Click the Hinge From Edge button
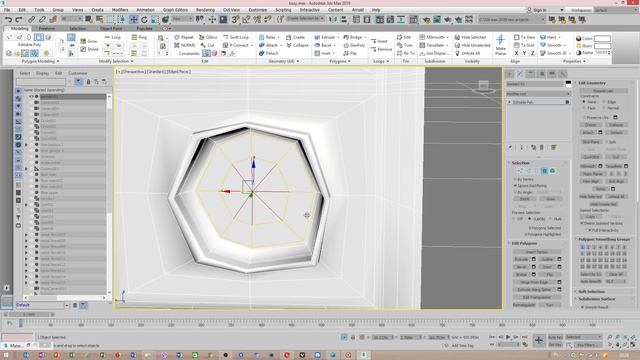640x360 pixels. click(x=534, y=282)
